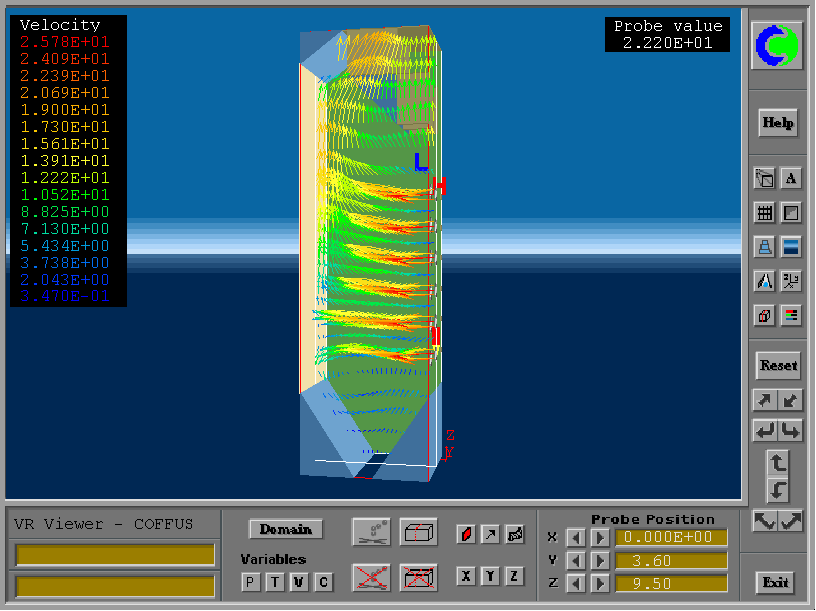This screenshot has width=816, height=611.
Task: Click the crossed-out box icon
Action: tap(418, 577)
